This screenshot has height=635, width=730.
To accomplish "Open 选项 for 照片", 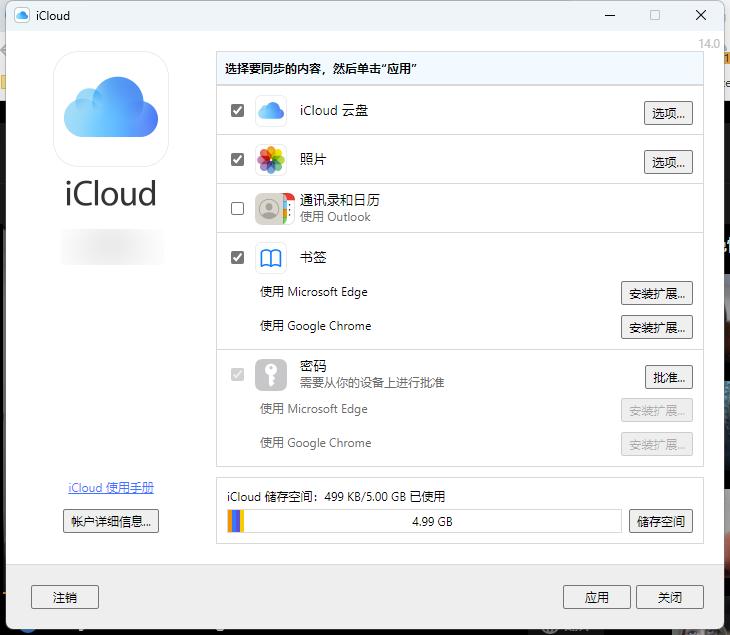I will pos(668,162).
